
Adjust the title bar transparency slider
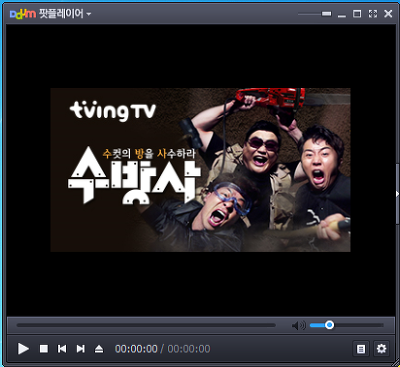(315, 14)
